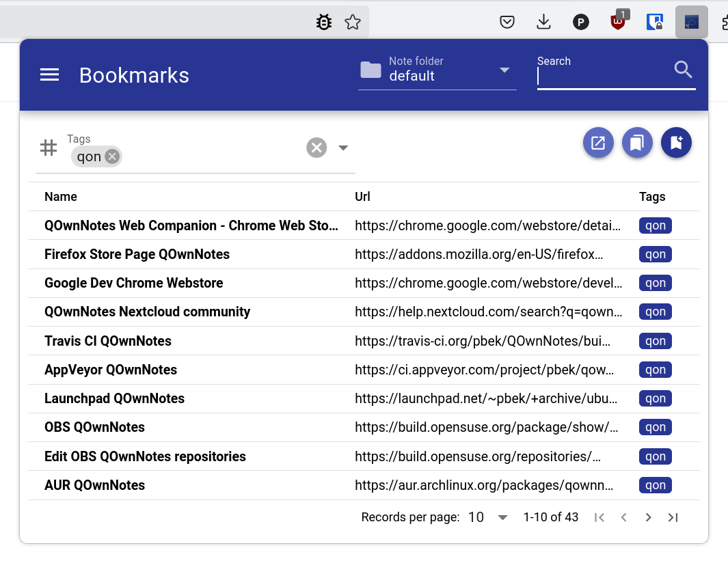This screenshot has height=563, width=728.
Task: Click the bookmarks list circle icon
Action: tap(637, 143)
